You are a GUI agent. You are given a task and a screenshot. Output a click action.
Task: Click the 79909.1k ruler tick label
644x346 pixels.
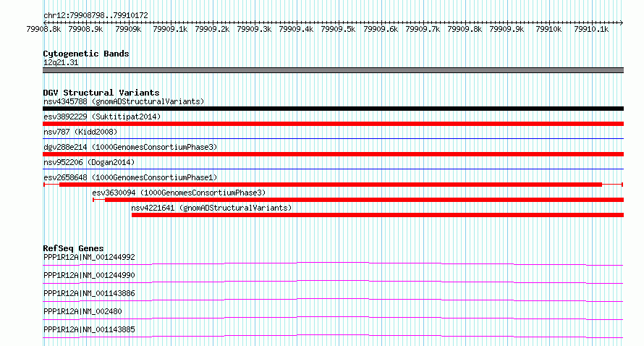pos(170,30)
